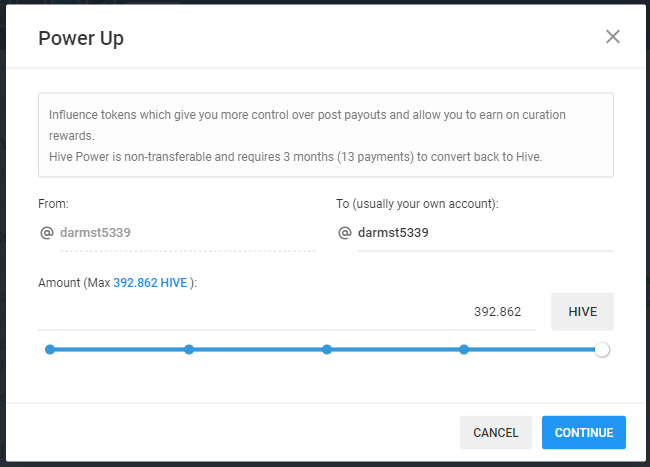Screen dimensions: 650x467
Task: Click the @ symbol beside From account
Action: (46, 232)
